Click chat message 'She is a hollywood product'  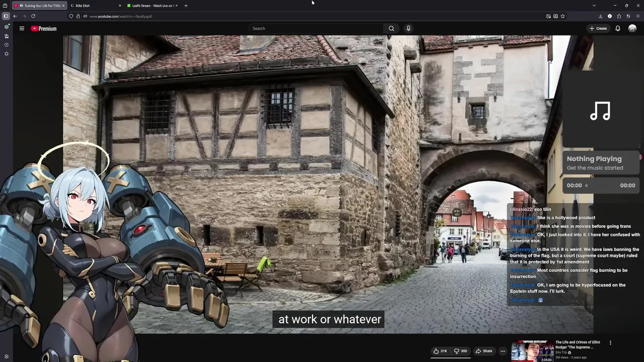566,218
